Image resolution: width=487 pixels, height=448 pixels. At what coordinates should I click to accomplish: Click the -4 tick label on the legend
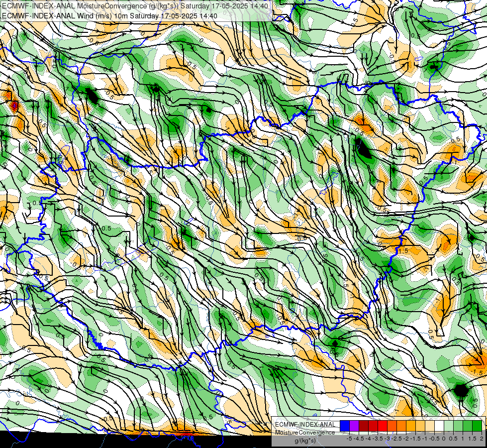coord(368,439)
